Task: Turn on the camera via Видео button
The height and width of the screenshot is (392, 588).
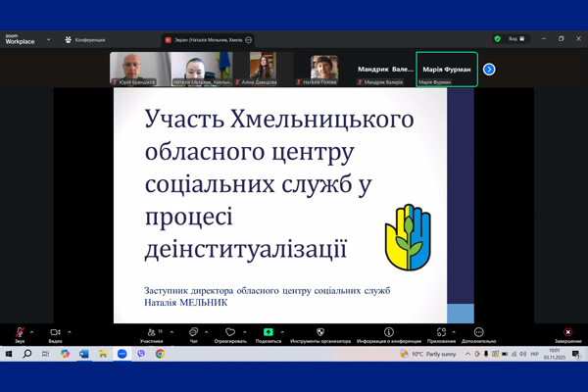Action: pos(56,333)
